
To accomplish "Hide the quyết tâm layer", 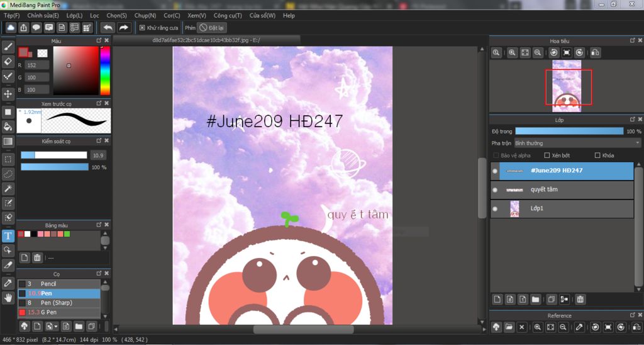I will click(495, 190).
